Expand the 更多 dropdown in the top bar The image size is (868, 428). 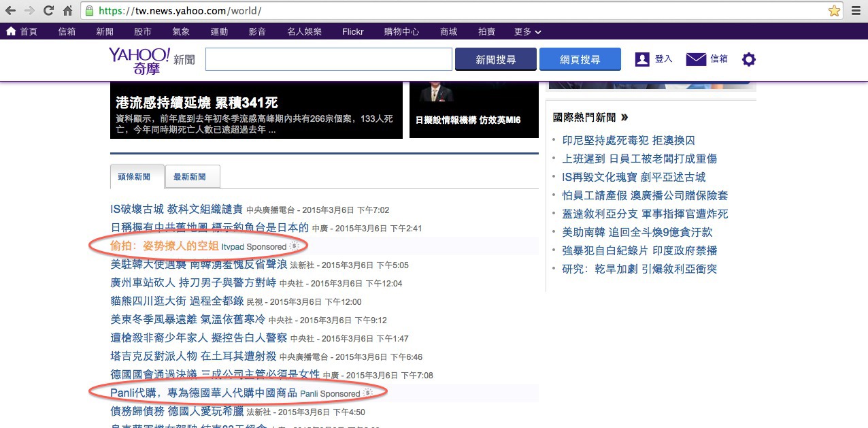(528, 32)
